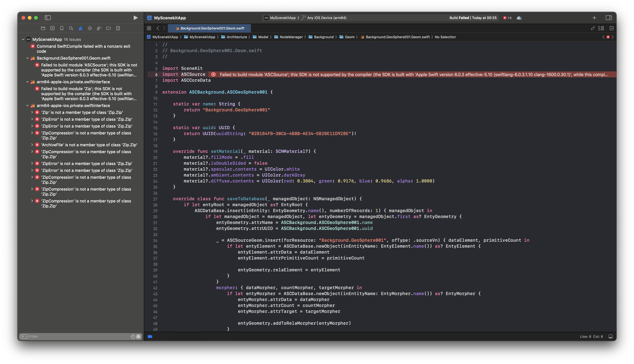This screenshot has width=634, height=364.
Task: Collapse the MyScenekitApp 14 issues group
Action: 23,39
